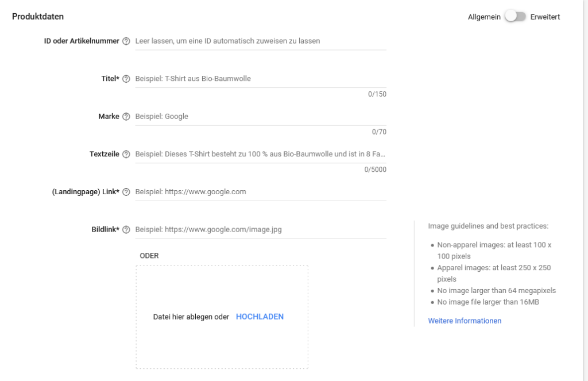Click the Erweitert label
This screenshot has width=588, height=381.
[x=545, y=17]
